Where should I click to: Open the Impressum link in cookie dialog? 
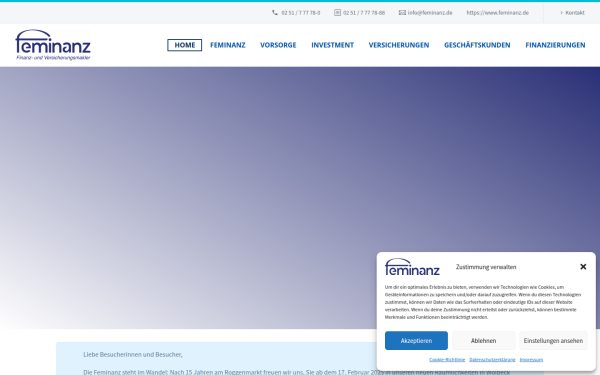531,360
